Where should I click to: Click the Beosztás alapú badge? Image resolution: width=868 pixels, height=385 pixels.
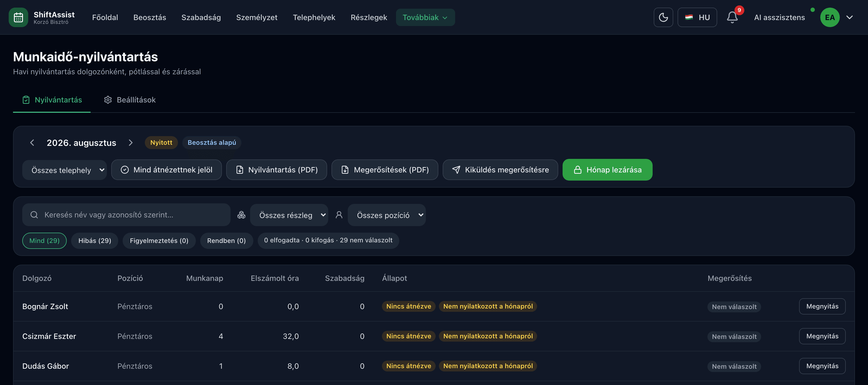click(x=212, y=143)
